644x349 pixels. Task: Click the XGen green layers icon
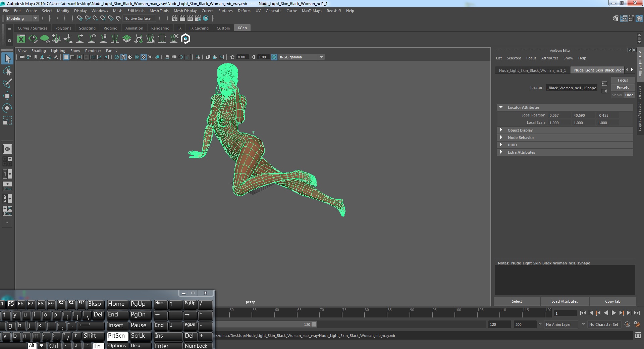coord(127,39)
